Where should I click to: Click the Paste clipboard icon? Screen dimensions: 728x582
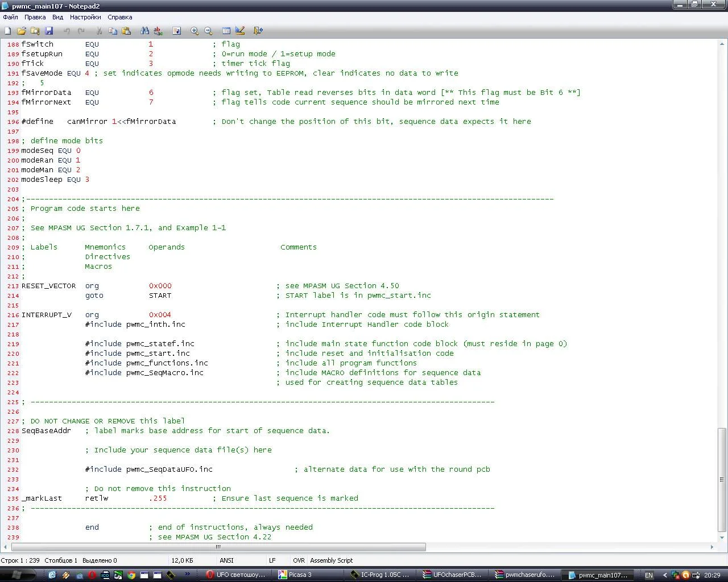point(126,31)
